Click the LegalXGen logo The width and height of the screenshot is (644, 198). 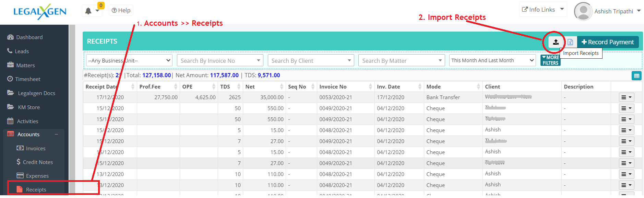click(x=40, y=12)
